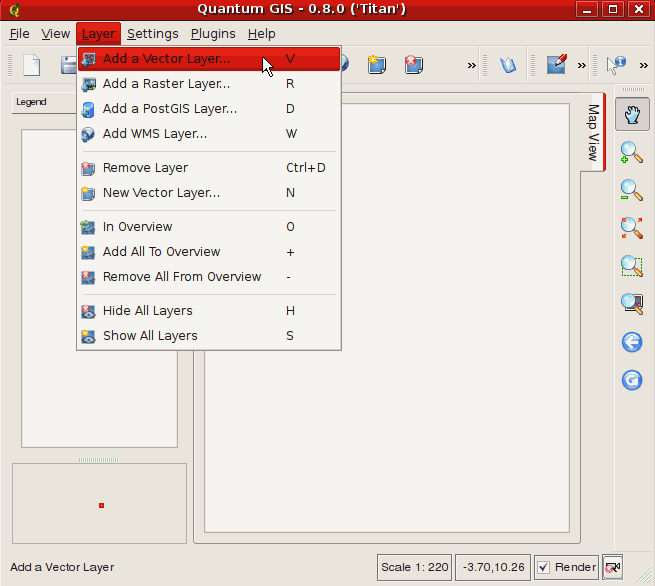Click the Zoom to Layer icon
The image size is (655, 586).
632,304
